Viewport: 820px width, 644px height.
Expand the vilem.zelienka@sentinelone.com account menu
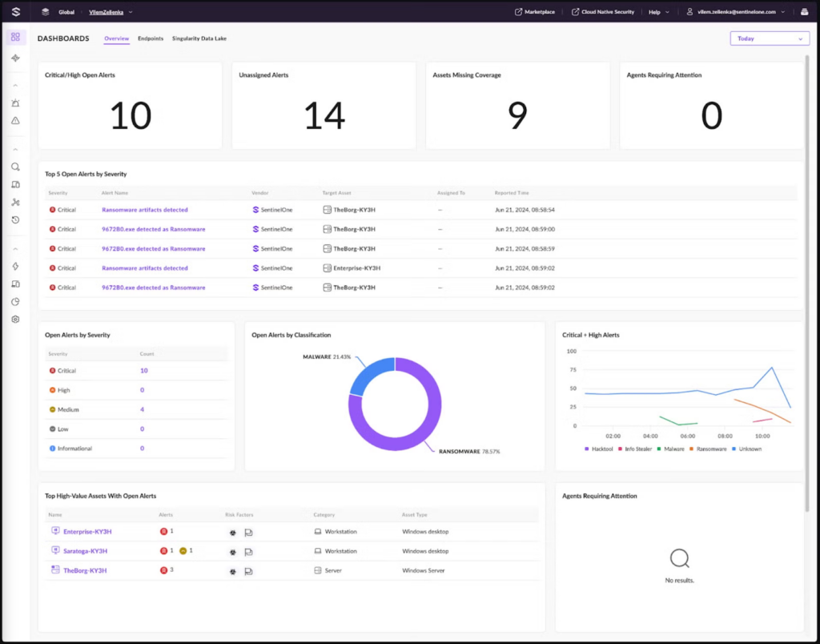[736, 12]
